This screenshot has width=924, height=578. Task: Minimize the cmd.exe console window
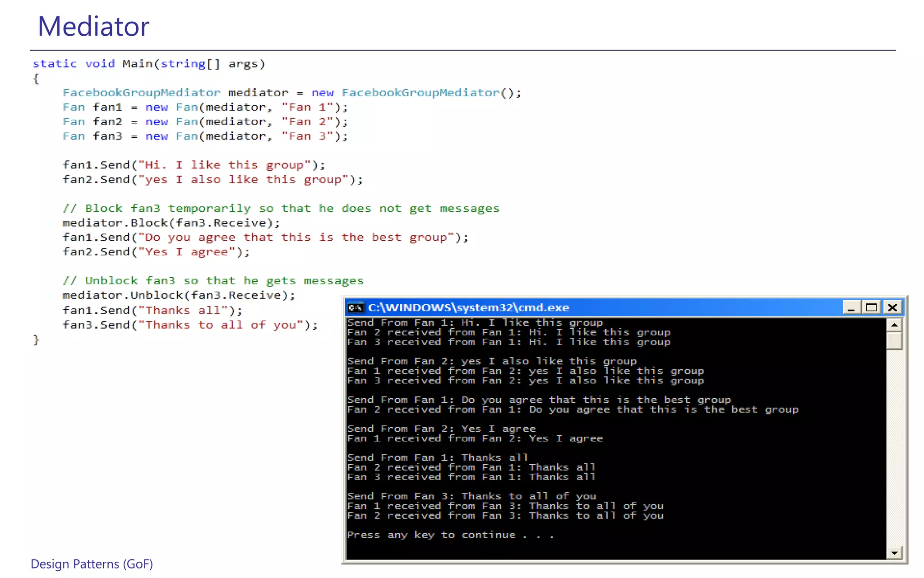pos(851,308)
